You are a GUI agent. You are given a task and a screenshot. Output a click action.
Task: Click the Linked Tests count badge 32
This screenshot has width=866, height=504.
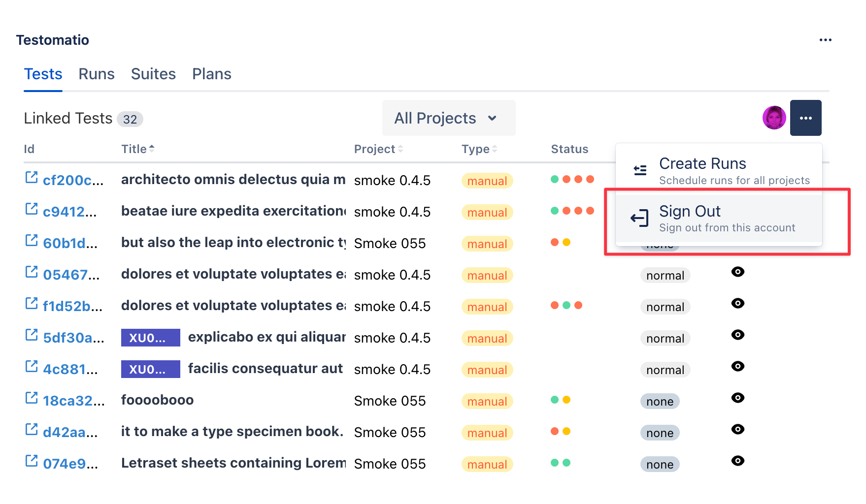pos(130,119)
